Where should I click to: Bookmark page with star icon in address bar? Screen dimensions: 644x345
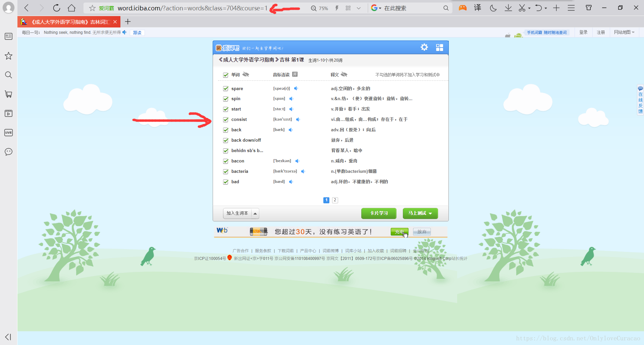[x=92, y=8]
